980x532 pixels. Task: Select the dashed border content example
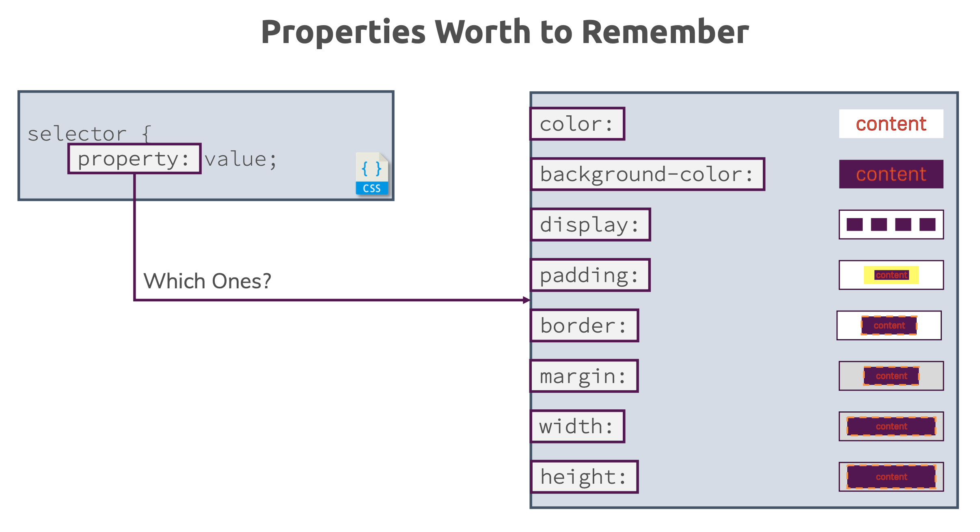[x=889, y=325]
